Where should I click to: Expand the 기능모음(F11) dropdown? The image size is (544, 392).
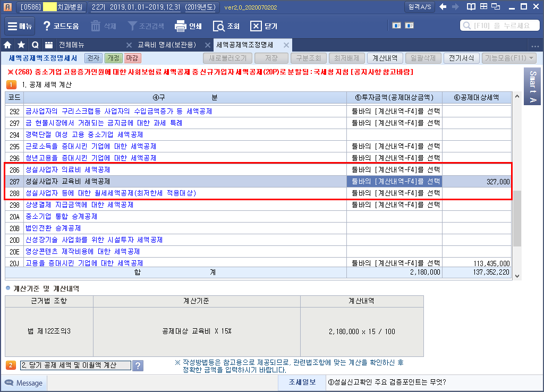pos(509,58)
